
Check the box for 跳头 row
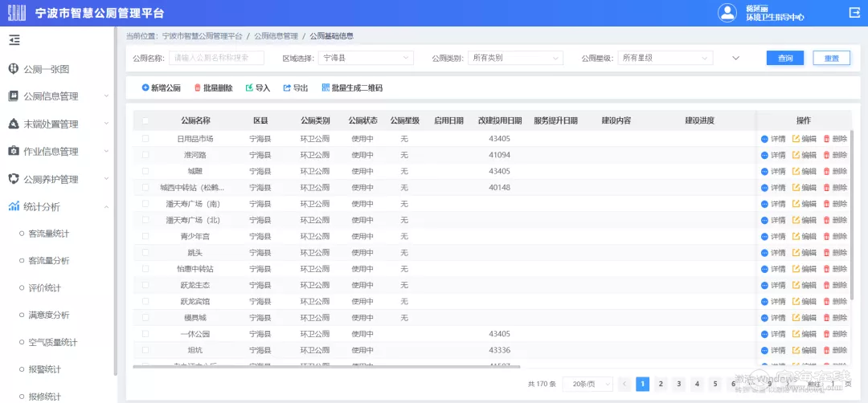click(145, 253)
